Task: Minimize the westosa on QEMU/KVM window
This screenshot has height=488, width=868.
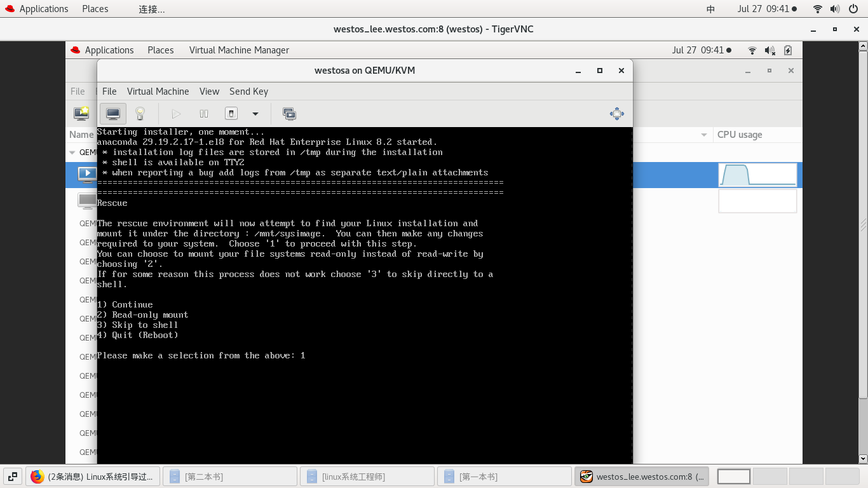Action: click(578, 71)
